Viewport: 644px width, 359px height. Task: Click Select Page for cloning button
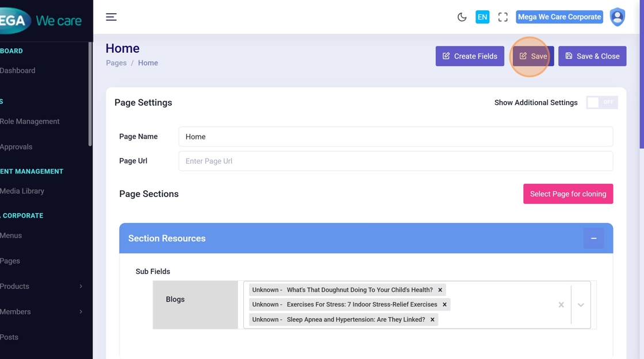click(568, 194)
